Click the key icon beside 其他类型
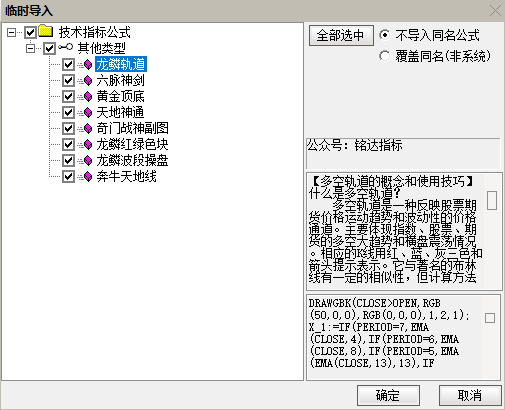The image size is (505, 410). pos(65,47)
